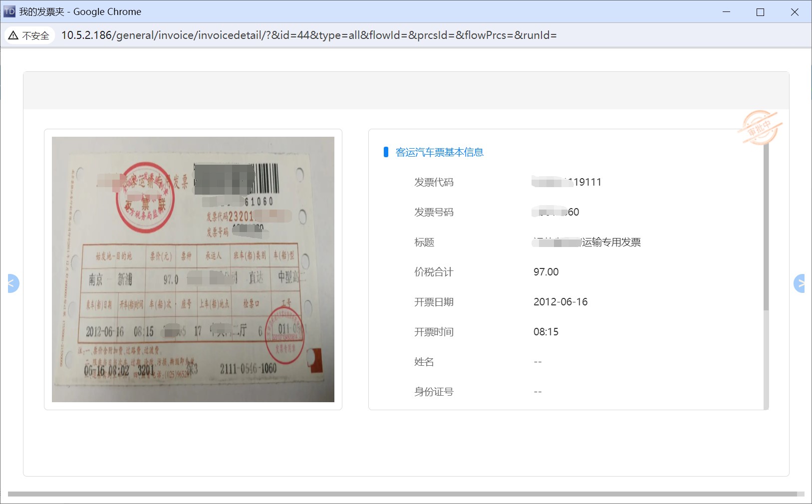This screenshot has height=504, width=812.
Task: Open the bus ticket invoice image
Action: [193, 269]
